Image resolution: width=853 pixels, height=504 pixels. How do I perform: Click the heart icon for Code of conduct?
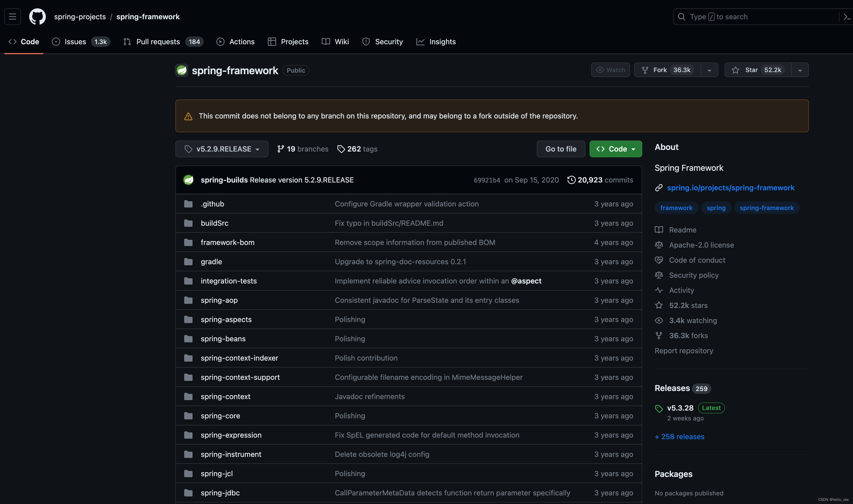[659, 260]
